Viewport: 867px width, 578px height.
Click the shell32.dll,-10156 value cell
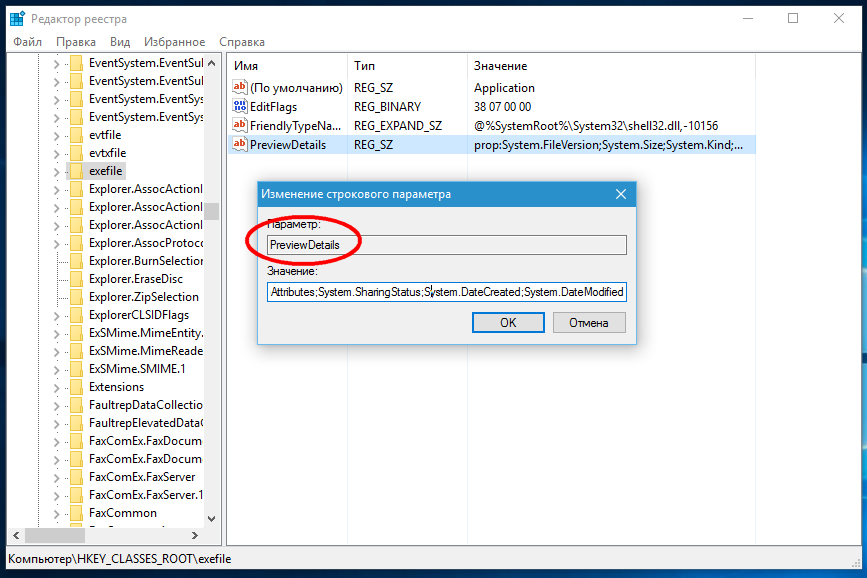point(596,126)
